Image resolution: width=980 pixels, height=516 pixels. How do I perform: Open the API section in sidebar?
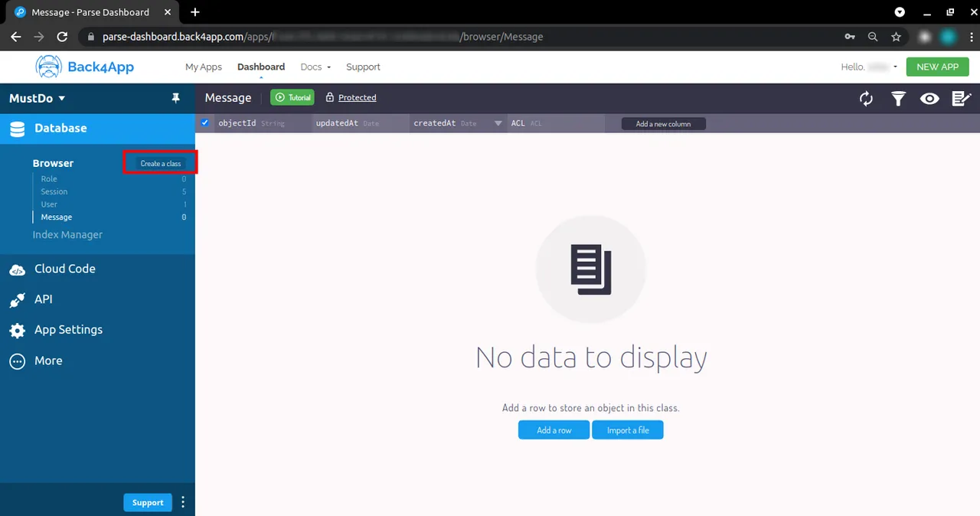pyautogui.click(x=43, y=299)
